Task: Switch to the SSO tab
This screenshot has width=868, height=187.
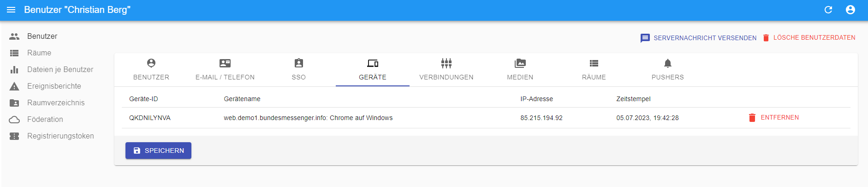Action: click(x=299, y=70)
